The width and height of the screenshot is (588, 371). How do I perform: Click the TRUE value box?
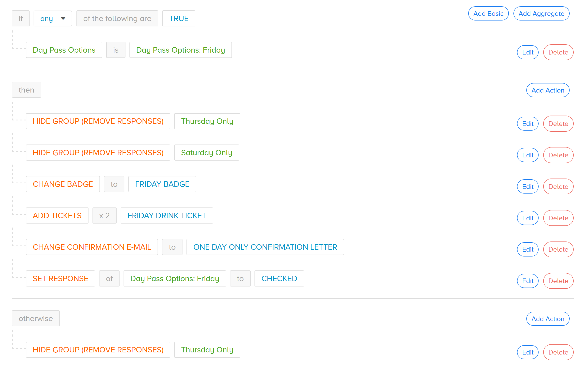click(178, 19)
